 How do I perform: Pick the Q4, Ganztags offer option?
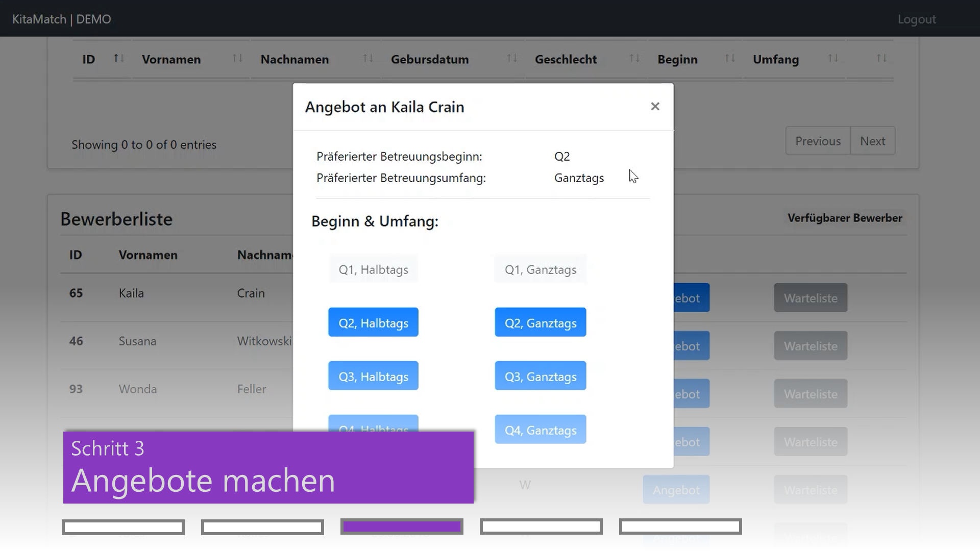540,430
